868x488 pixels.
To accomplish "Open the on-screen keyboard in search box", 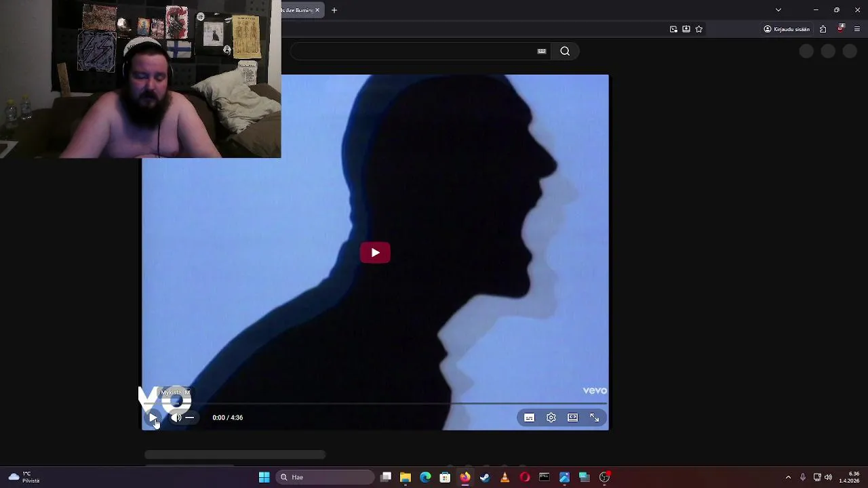I will pos(542,51).
